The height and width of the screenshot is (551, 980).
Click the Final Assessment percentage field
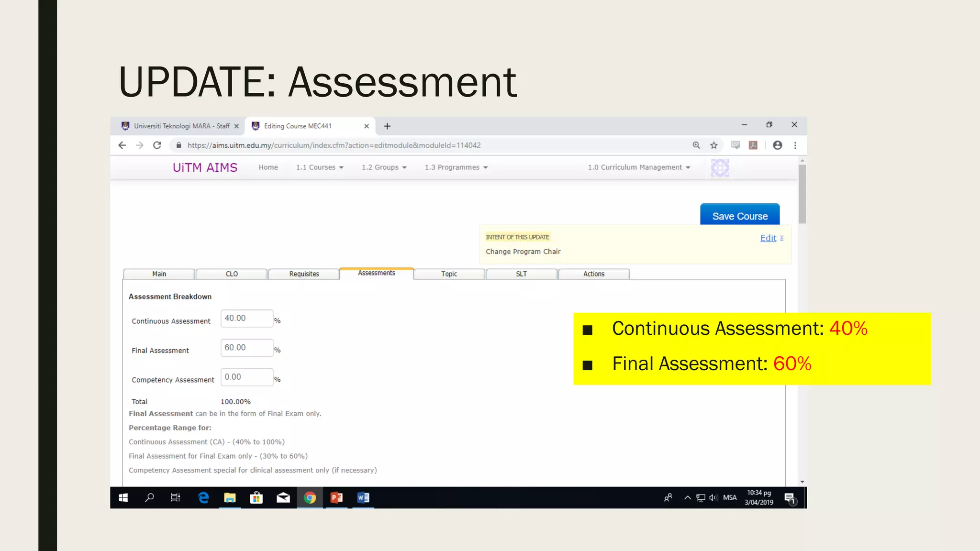coord(246,348)
